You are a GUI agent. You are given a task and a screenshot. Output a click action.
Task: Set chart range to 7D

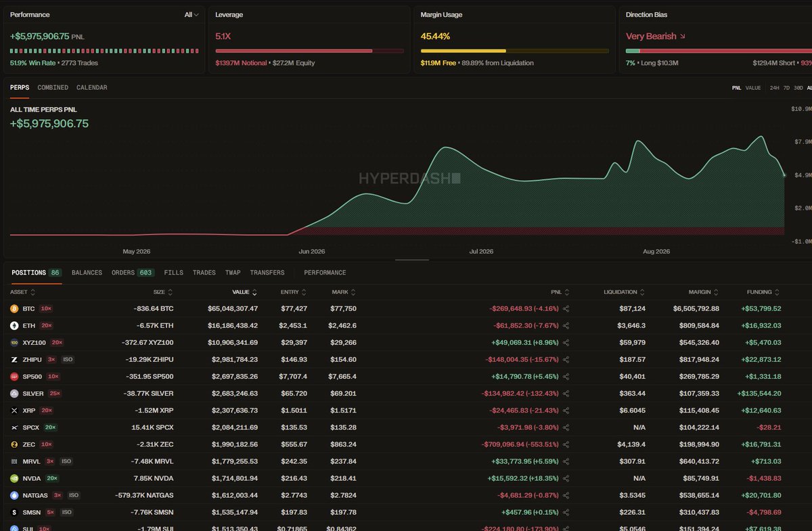[787, 88]
